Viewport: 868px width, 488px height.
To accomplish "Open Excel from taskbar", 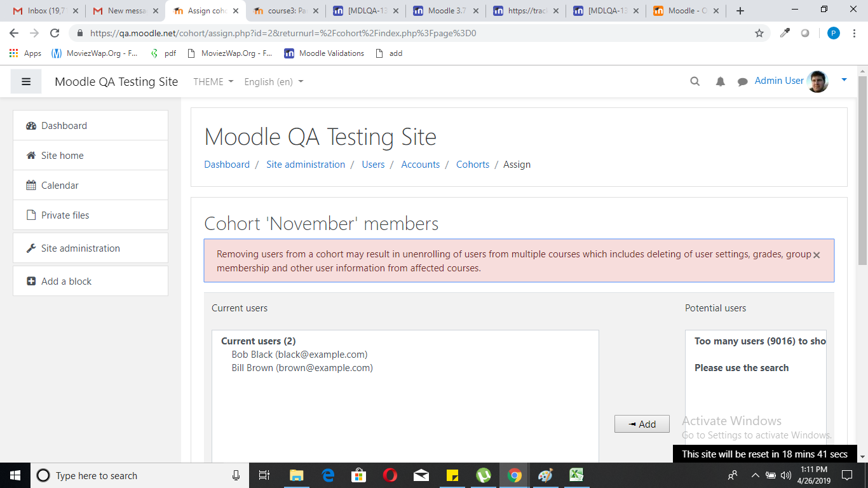I will coord(577,475).
